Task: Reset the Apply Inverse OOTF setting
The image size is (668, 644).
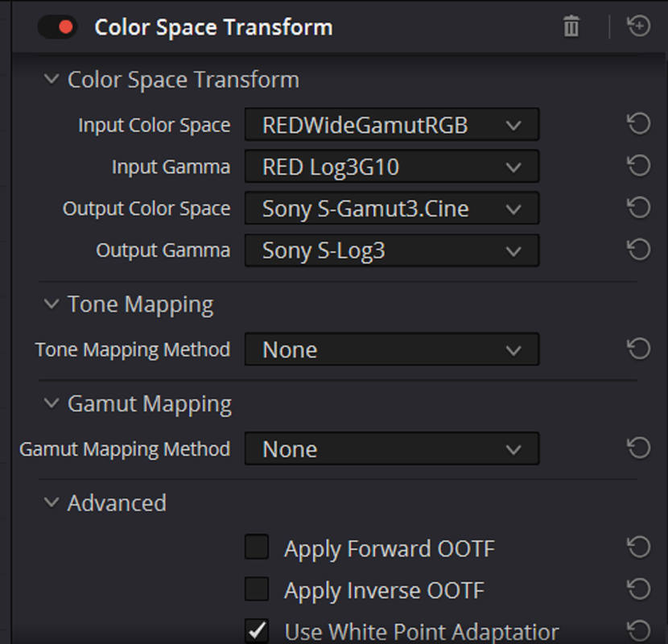Action: pyautogui.click(x=638, y=589)
